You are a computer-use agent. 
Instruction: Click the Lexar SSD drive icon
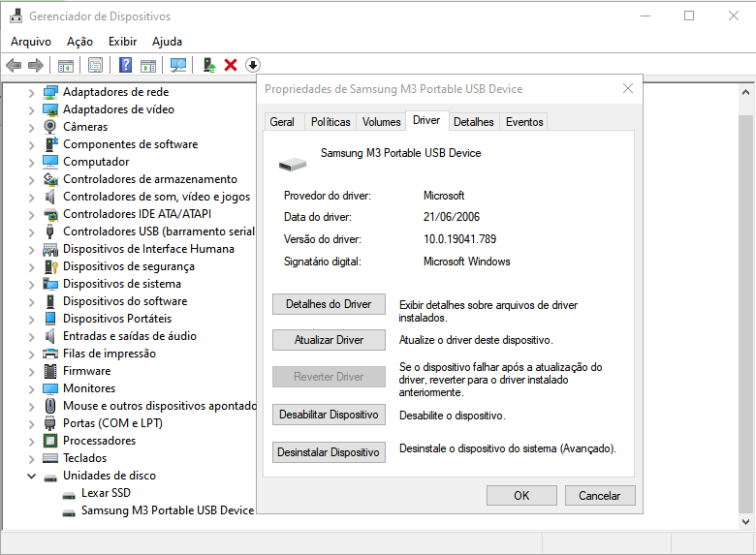pos(69,494)
